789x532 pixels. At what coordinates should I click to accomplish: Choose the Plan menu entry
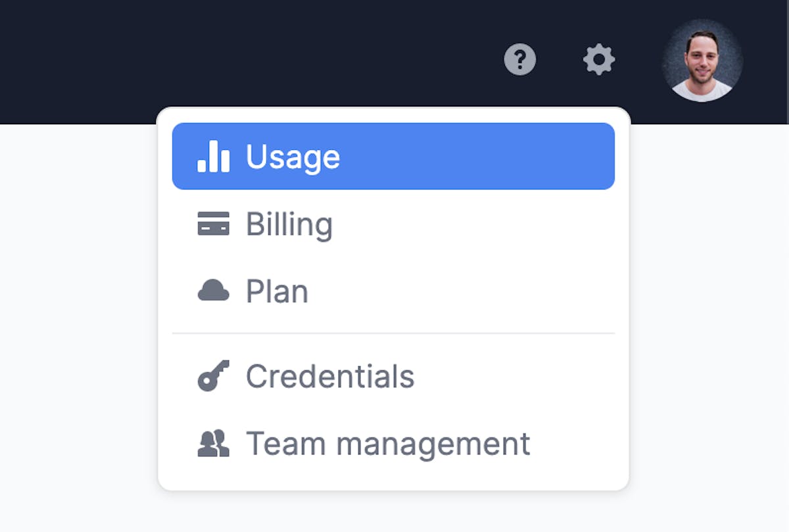point(393,291)
